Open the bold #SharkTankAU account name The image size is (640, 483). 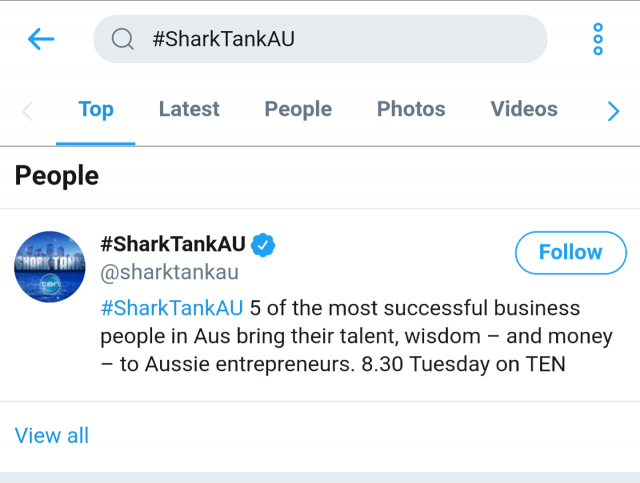173,244
